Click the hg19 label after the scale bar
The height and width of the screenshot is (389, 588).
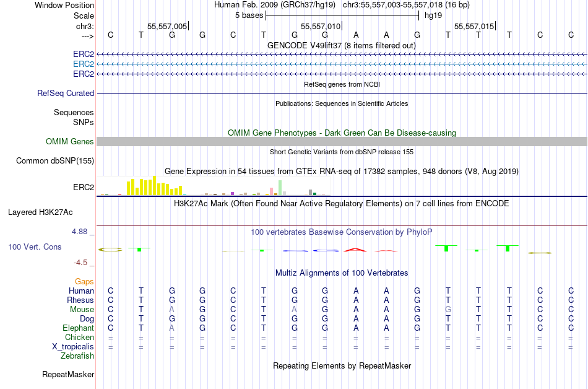tap(433, 15)
